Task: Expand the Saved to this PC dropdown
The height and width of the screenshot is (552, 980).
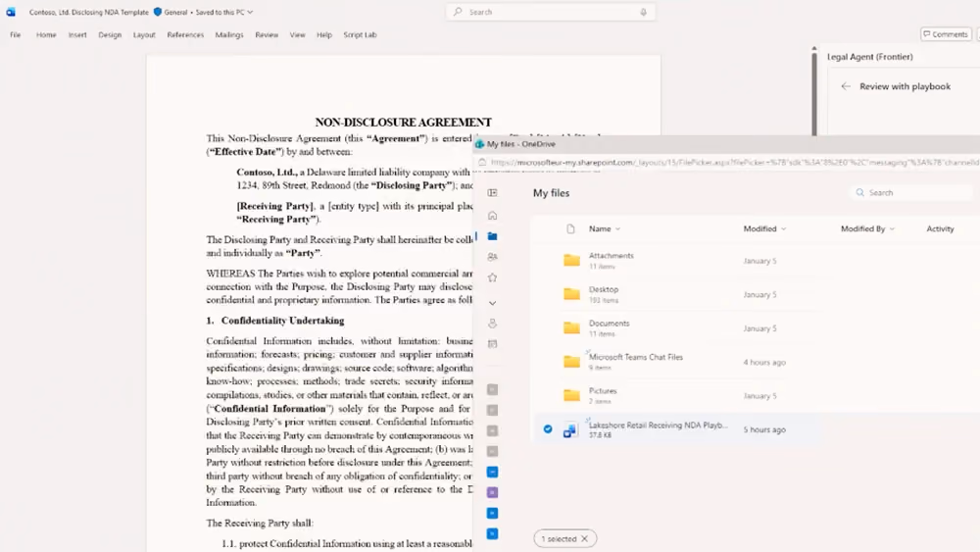Action: coord(250,12)
